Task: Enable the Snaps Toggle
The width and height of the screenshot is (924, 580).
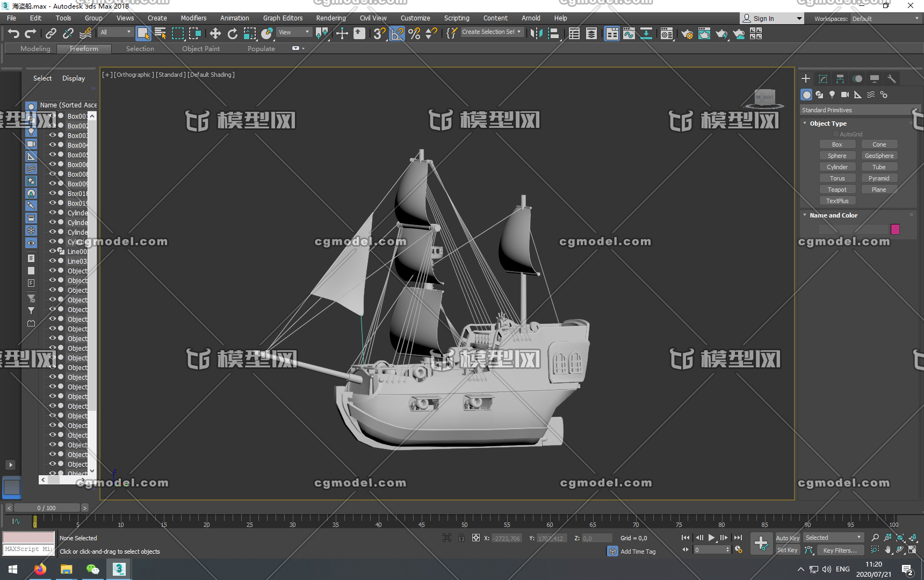Action: (379, 33)
